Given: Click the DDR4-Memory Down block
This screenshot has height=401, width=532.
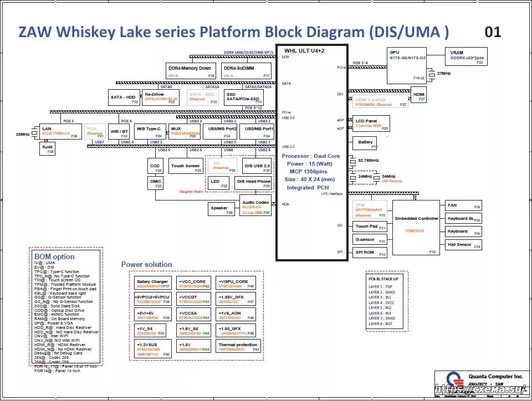Looking at the screenshot, I should click(x=191, y=71).
